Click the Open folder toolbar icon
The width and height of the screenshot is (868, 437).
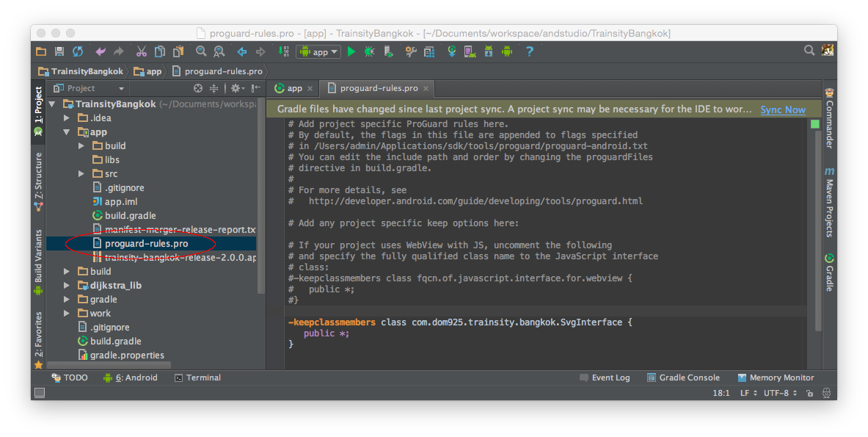tap(41, 51)
